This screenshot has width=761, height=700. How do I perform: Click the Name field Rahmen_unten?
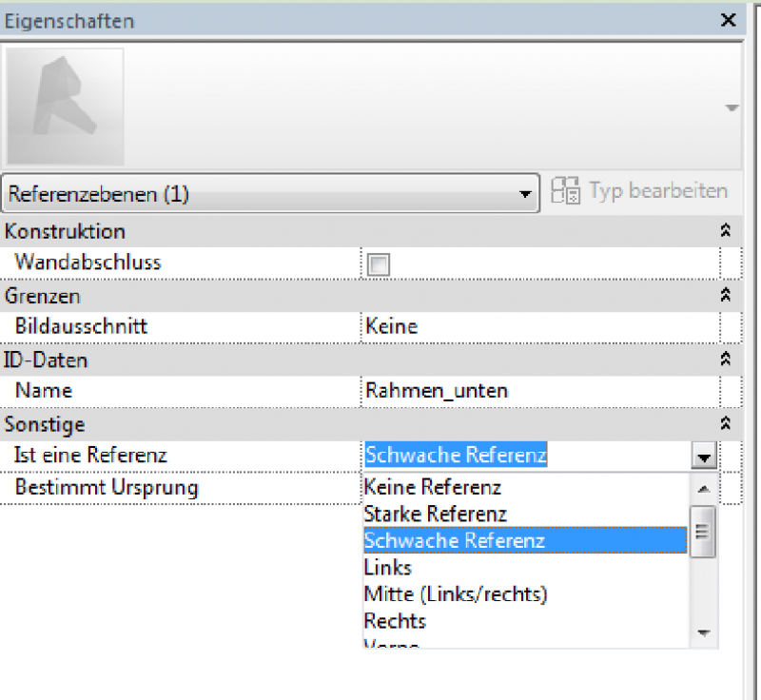(x=538, y=391)
